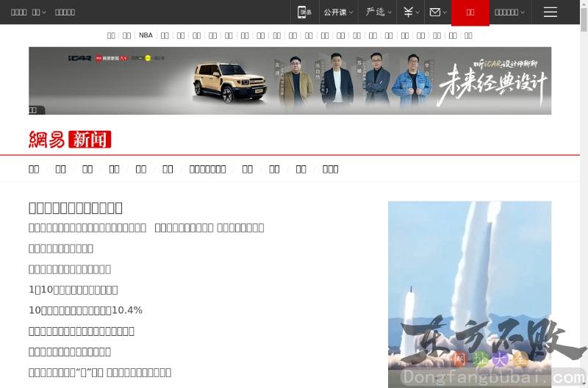The height and width of the screenshot is (388, 588).
Task: Click the red 新闻 logo badge
Action: tap(90, 140)
